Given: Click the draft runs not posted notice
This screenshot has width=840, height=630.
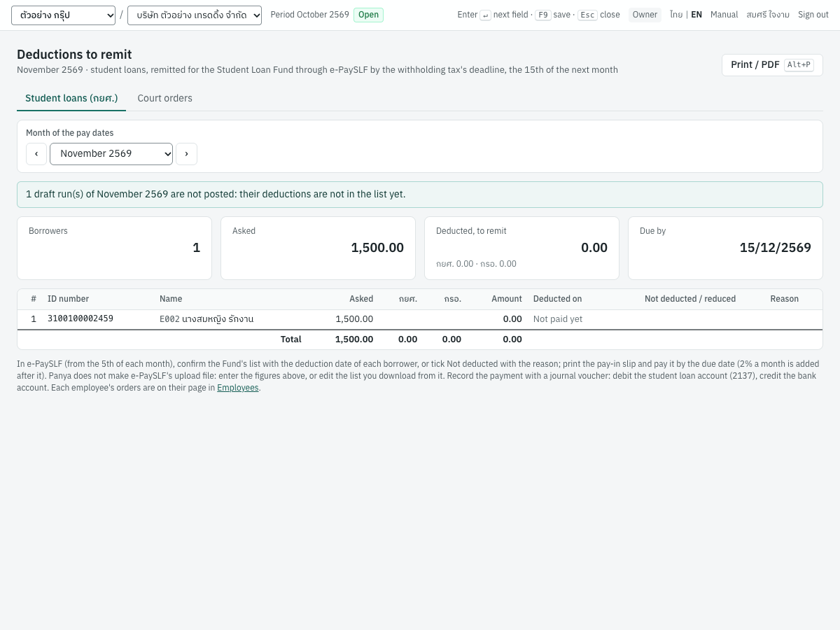Looking at the screenshot, I should click(420, 195).
